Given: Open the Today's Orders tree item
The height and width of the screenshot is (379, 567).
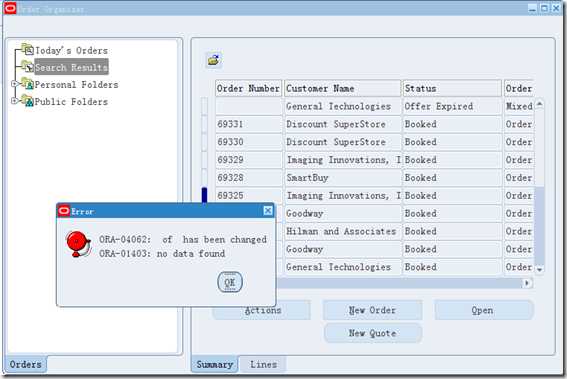Looking at the screenshot, I should (x=71, y=50).
